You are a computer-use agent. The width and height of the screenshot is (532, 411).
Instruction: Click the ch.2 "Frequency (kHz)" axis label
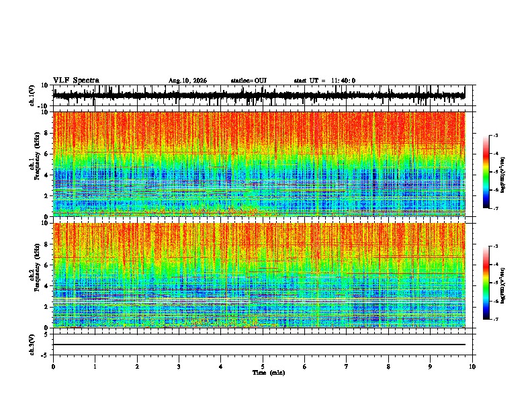(37, 267)
